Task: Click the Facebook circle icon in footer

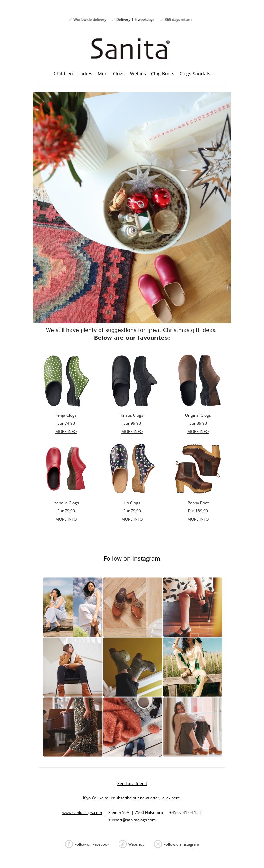Action: click(69, 844)
